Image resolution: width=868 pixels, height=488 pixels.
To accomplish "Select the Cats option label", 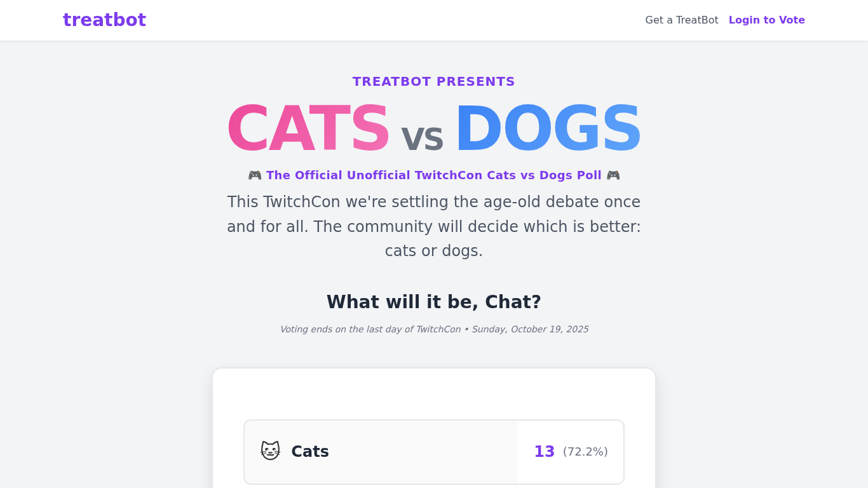I will click(310, 452).
